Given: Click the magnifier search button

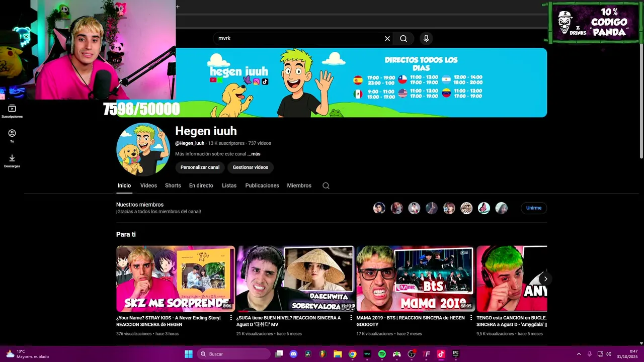Looking at the screenshot, I should point(404,38).
